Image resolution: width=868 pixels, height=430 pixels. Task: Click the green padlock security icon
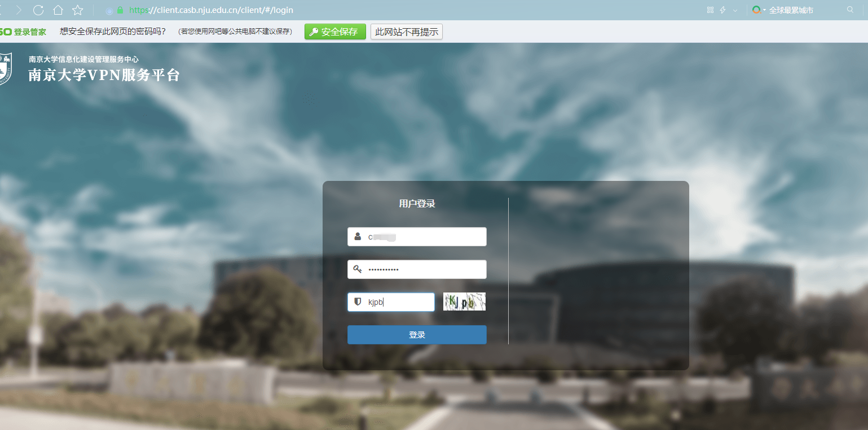tap(120, 10)
